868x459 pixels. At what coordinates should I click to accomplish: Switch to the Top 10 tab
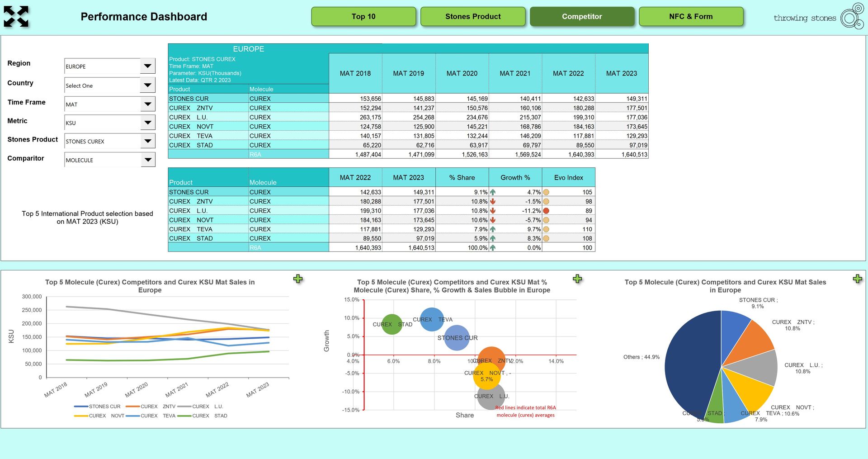[x=363, y=17]
